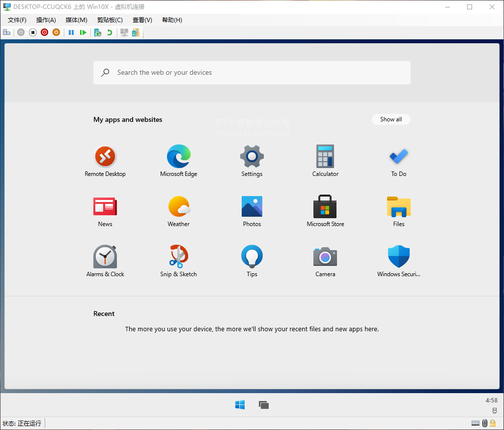504x430 pixels.
Task: Open the 剪贴板(C) menu
Action: (x=110, y=20)
